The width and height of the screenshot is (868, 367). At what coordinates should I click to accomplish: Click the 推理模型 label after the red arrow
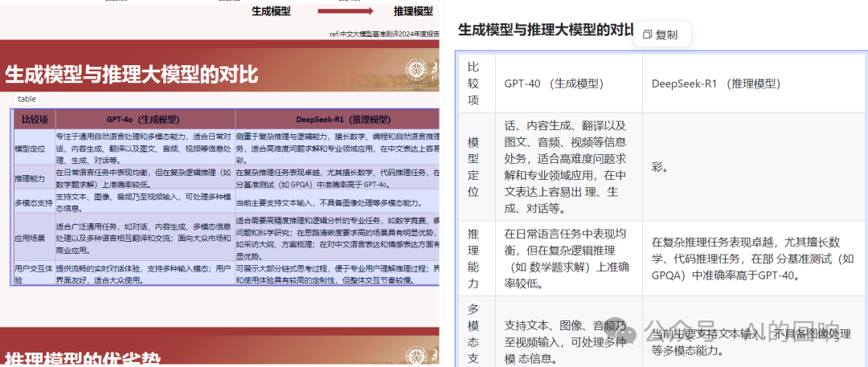[x=413, y=11]
